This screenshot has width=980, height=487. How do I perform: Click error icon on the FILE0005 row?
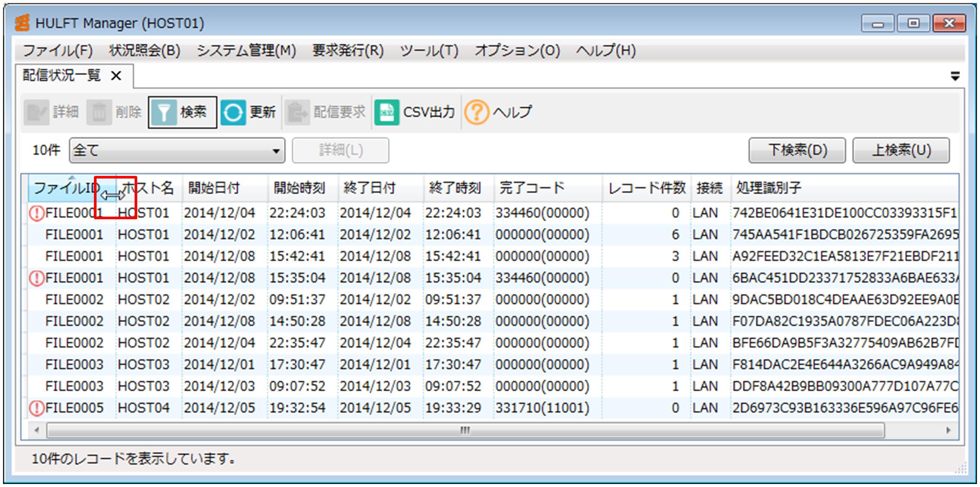[37, 408]
